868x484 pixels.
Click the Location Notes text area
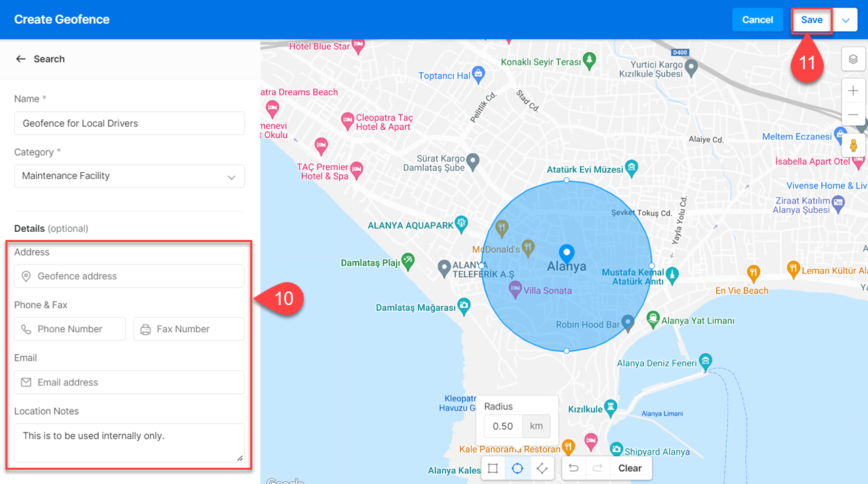[x=130, y=443]
